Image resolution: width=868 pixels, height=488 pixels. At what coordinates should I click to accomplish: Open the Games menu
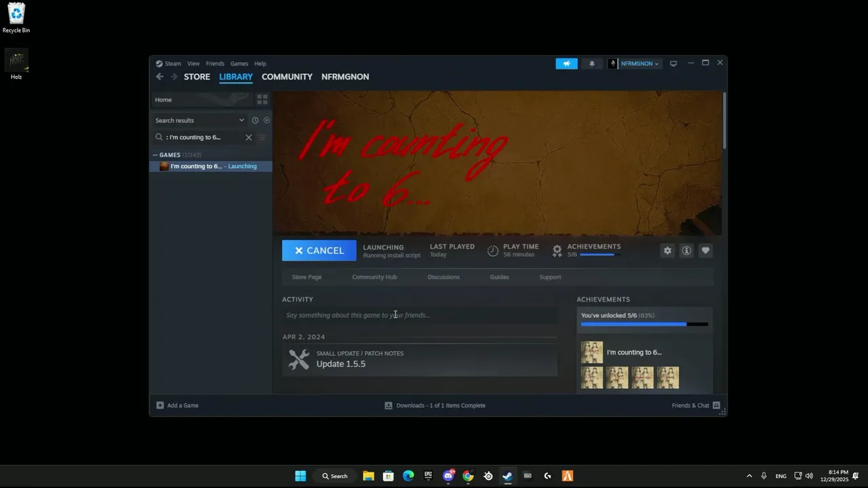(239, 64)
